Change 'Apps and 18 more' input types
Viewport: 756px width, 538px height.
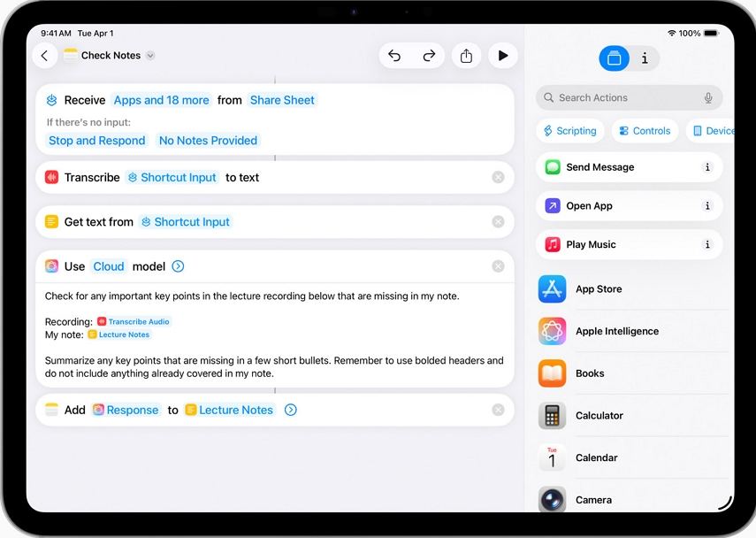pos(162,100)
